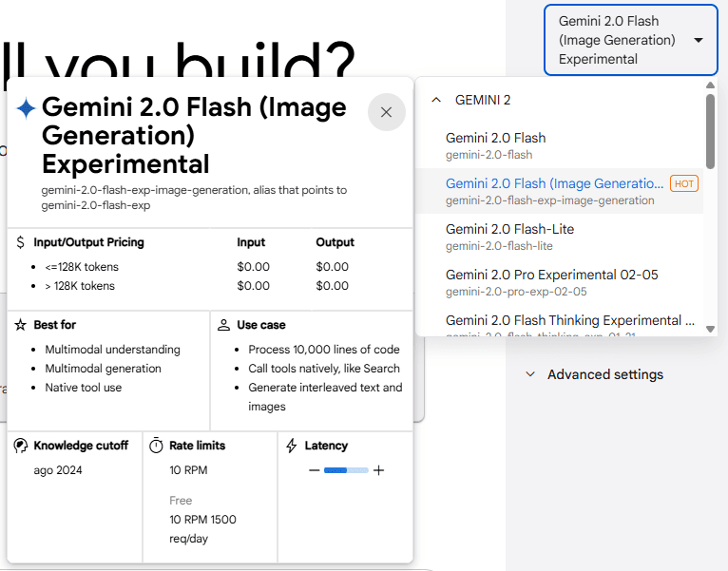Open the model selector dropdown
Image resolution: width=728 pixels, height=571 pixels.
630,40
